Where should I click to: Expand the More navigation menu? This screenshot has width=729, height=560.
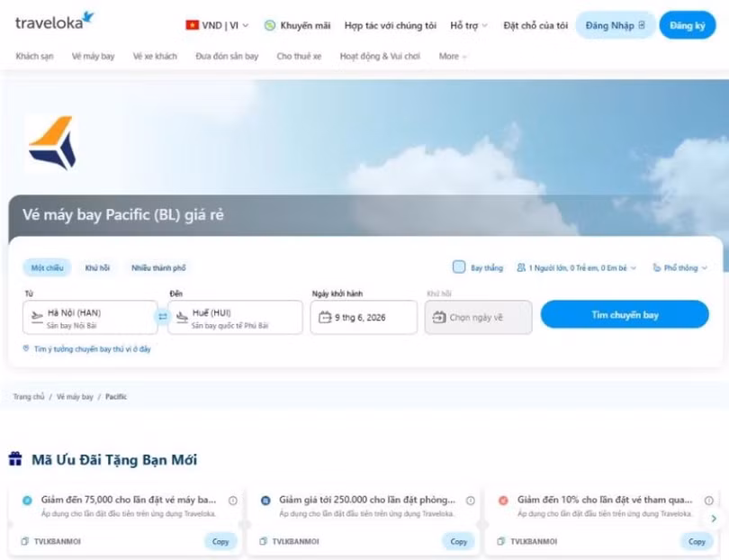(453, 57)
